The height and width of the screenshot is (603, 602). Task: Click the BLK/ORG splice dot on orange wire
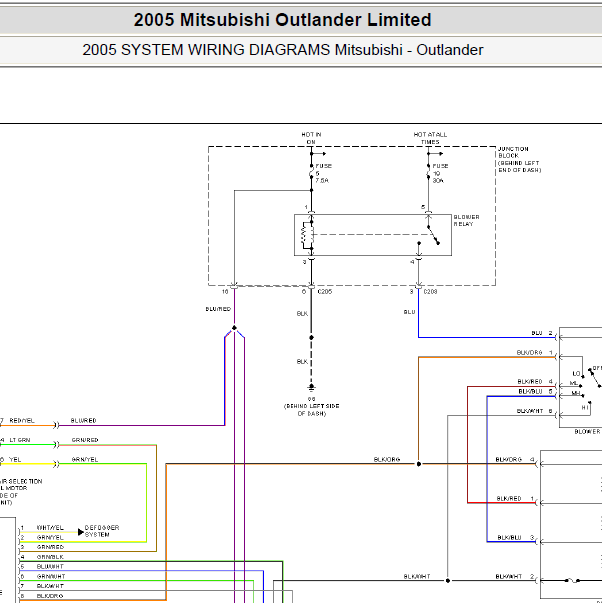(x=419, y=464)
